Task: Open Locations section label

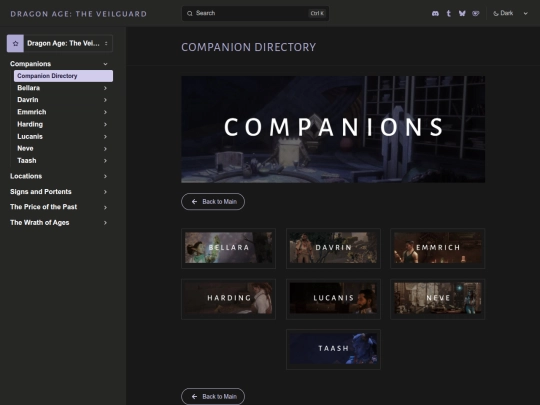Action: click(x=26, y=176)
